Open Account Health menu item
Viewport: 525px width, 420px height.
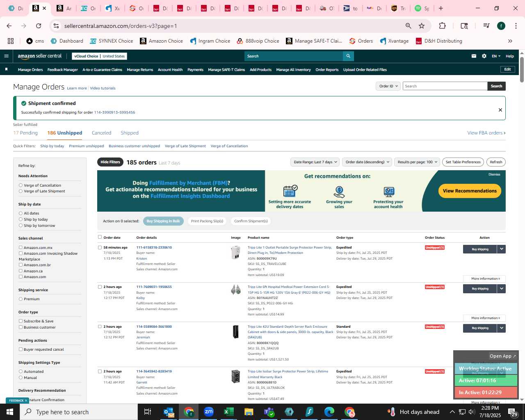coord(170,70)
